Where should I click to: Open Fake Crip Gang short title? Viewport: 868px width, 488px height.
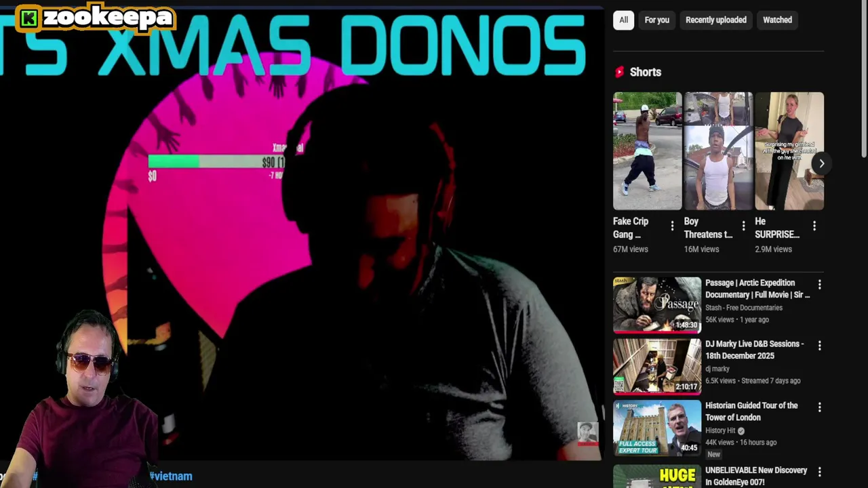click(631, 228)
